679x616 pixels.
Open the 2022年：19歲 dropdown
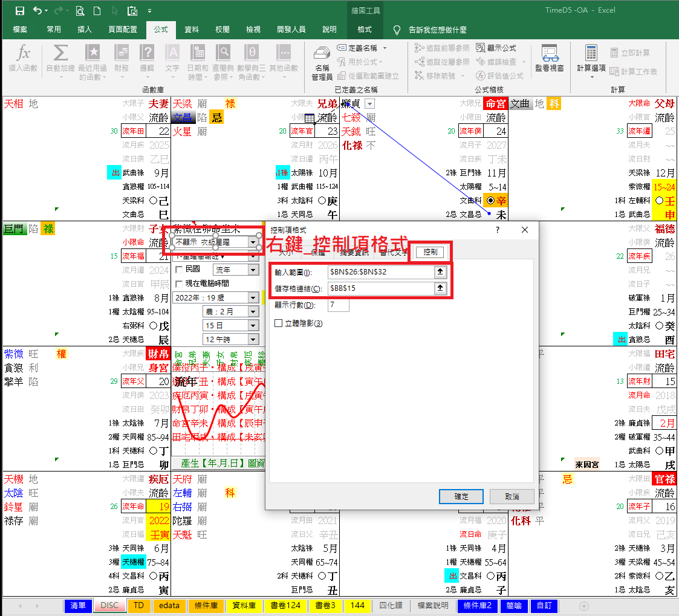tap(254, 297)
